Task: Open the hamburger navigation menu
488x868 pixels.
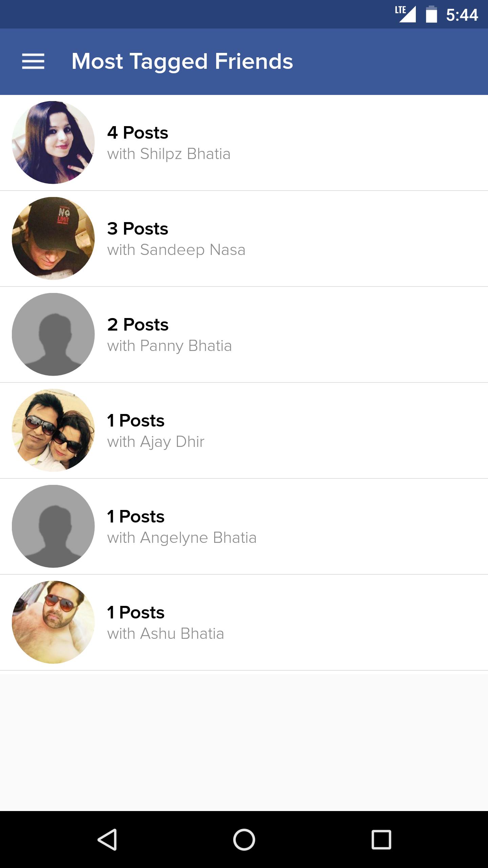Action: (33, 61)
